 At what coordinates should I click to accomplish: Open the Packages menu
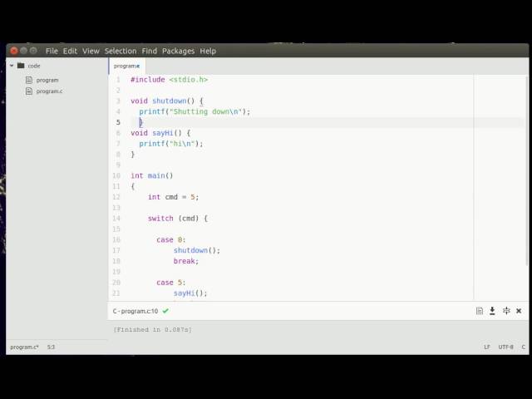tap(178, 51)
